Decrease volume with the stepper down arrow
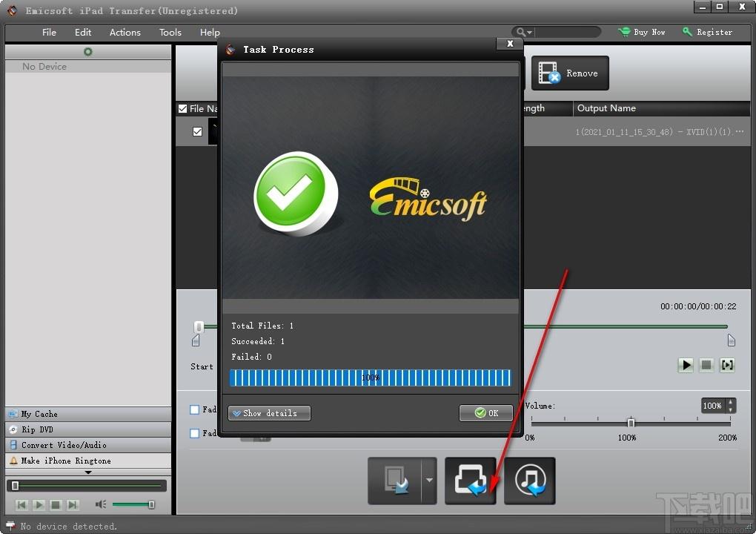The width and height of the screenshot is (756, 534). pyautogui.click(x=731, y=409)
